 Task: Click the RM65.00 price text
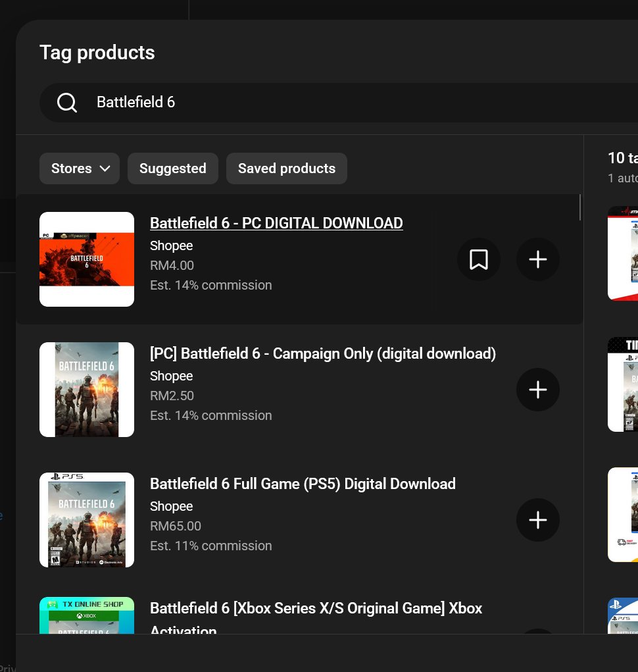(x=176, y=526)
